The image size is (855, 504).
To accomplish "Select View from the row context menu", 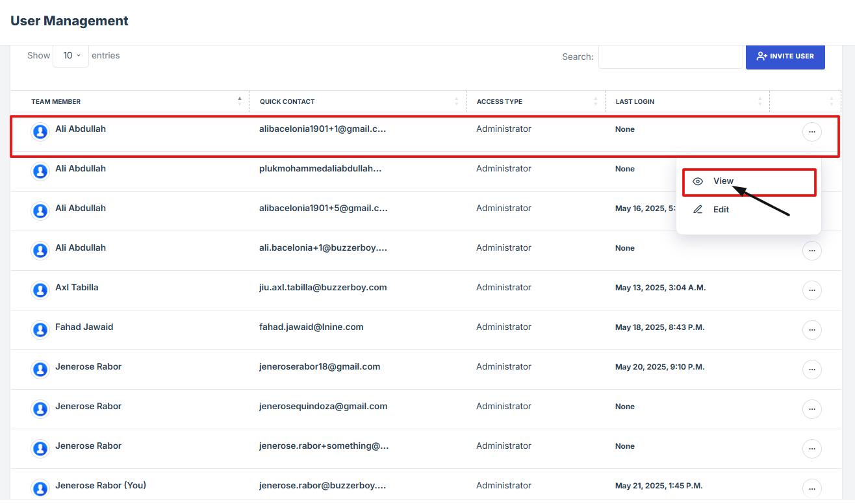I will click(723, 181).
